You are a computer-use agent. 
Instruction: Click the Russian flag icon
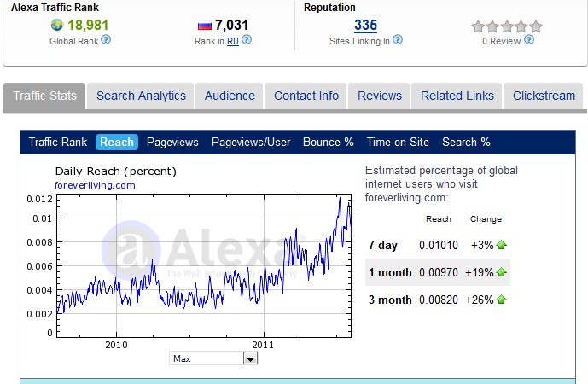(x=205, y=26)
